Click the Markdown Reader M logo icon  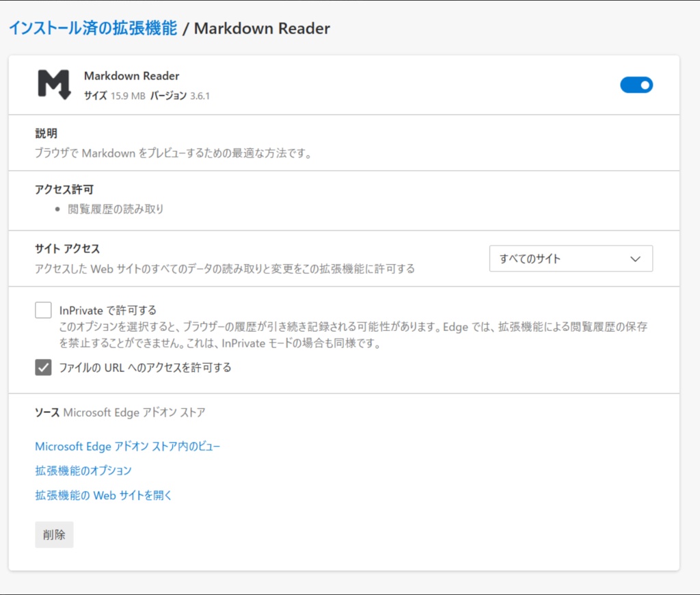pyautogui.click(x=54, y=84)
